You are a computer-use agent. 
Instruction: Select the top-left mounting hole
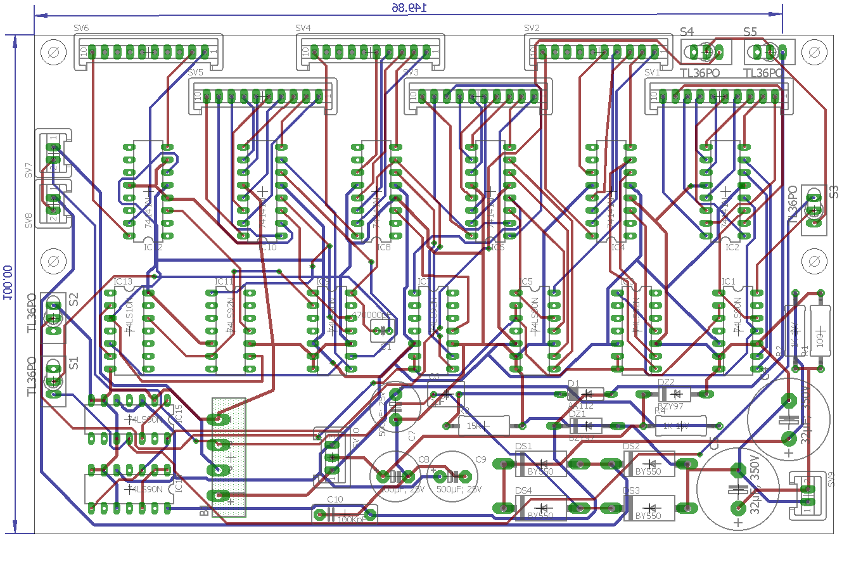(54, 52)
